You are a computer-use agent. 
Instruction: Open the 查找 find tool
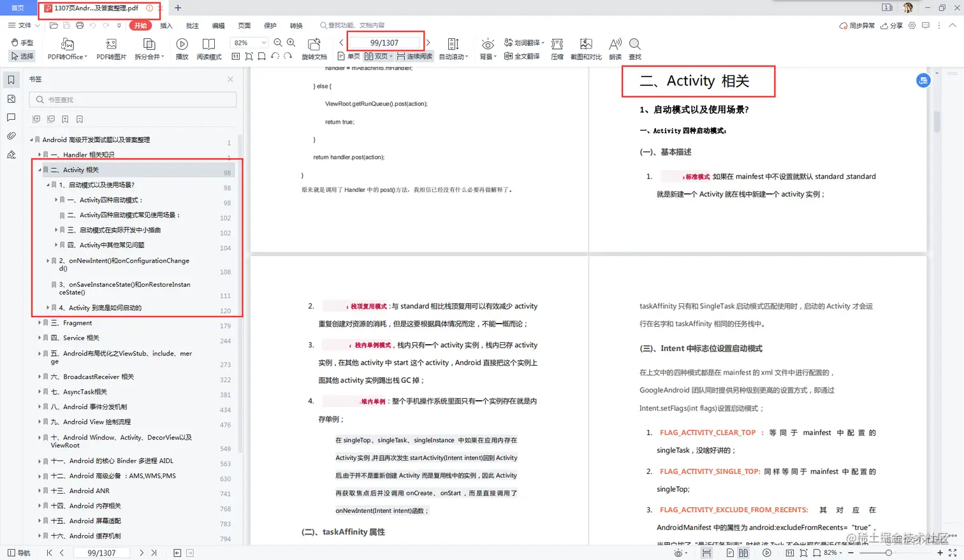click(635, 49)
